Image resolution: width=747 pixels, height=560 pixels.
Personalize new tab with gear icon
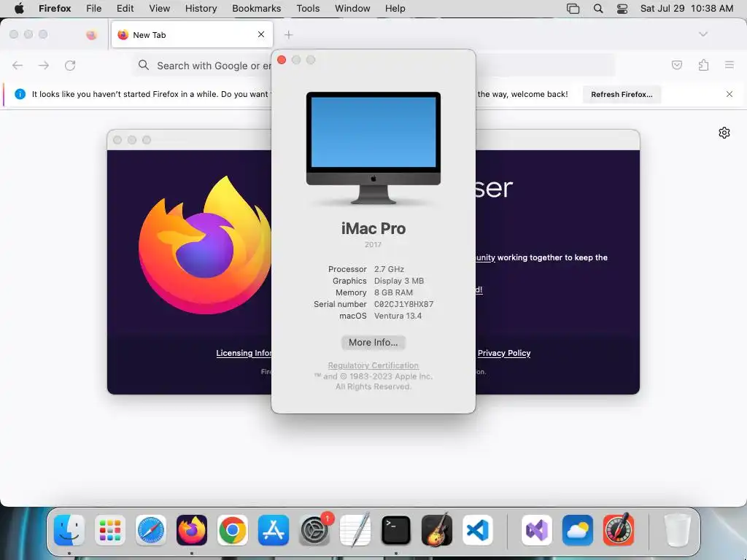(724, 133)
